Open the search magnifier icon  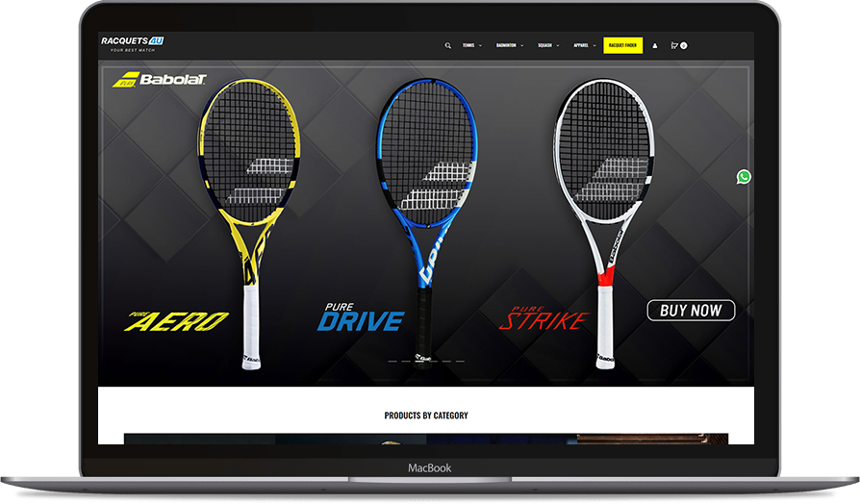(x=447, y=45)
